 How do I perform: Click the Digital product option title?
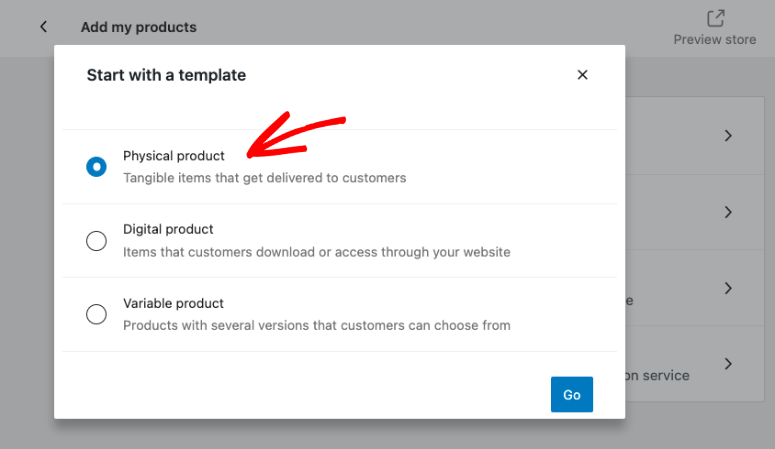[168, 229]
